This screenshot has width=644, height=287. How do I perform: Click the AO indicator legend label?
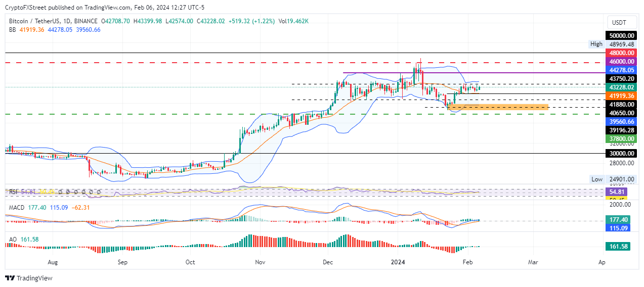coord(13,239)
